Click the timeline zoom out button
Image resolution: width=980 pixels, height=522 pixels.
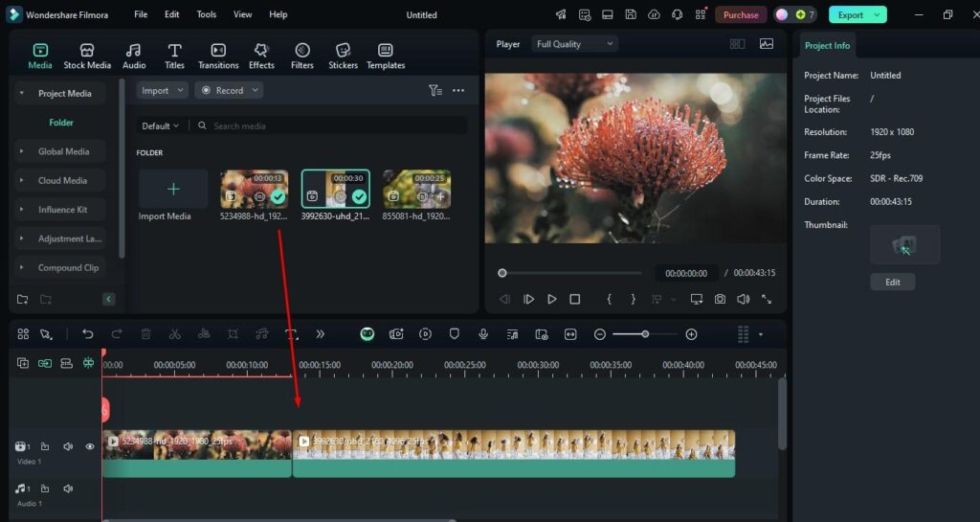coord(599,334)
